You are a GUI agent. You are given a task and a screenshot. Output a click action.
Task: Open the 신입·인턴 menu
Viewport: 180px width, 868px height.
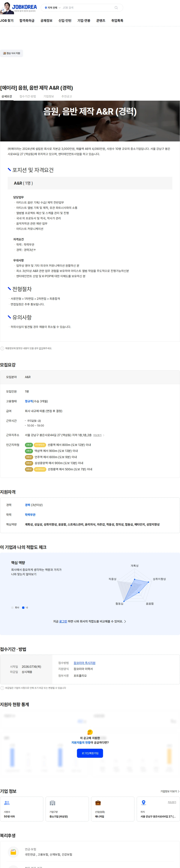tap(65, 20)
